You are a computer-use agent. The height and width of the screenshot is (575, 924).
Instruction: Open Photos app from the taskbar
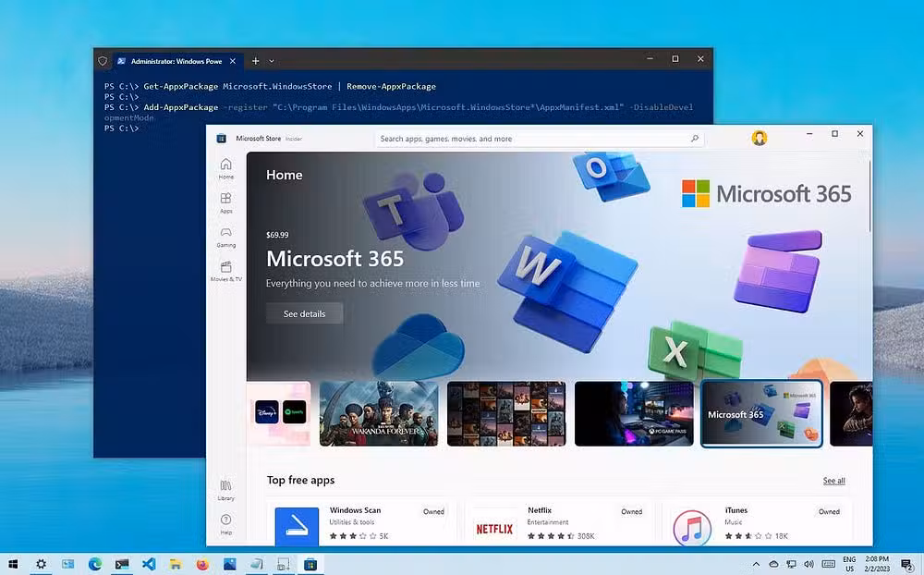click(230, 565)
